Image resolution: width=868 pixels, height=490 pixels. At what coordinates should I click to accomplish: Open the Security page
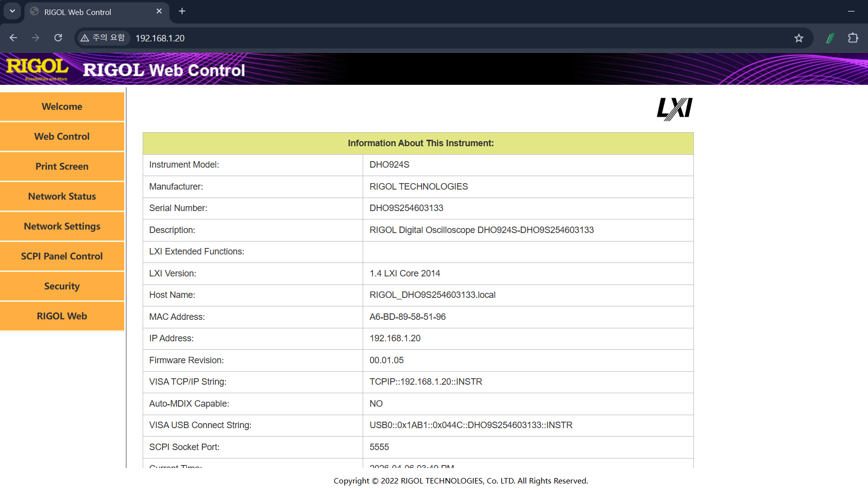tap(62, 286)
